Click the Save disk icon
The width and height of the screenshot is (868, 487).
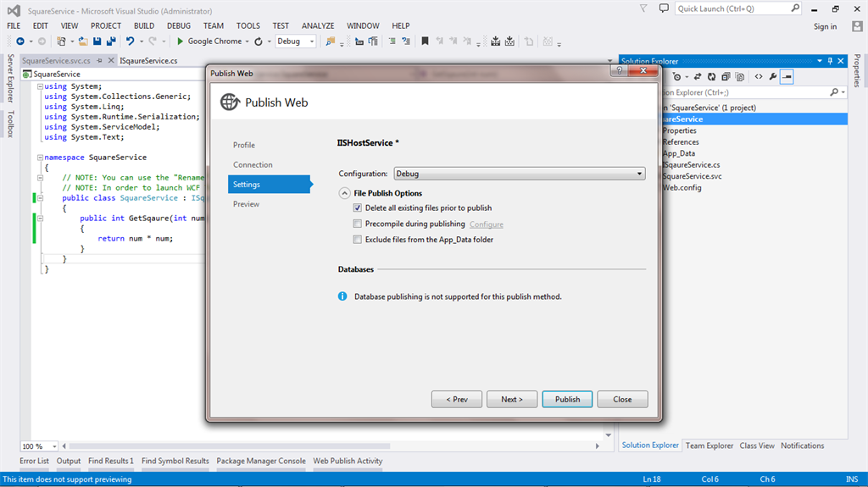(x=97, y=42)
